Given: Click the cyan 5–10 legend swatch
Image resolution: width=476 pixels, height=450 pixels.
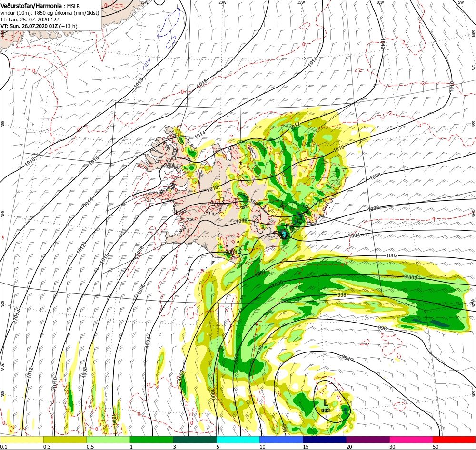Looking at the screenshot, I should click(238, 440).
